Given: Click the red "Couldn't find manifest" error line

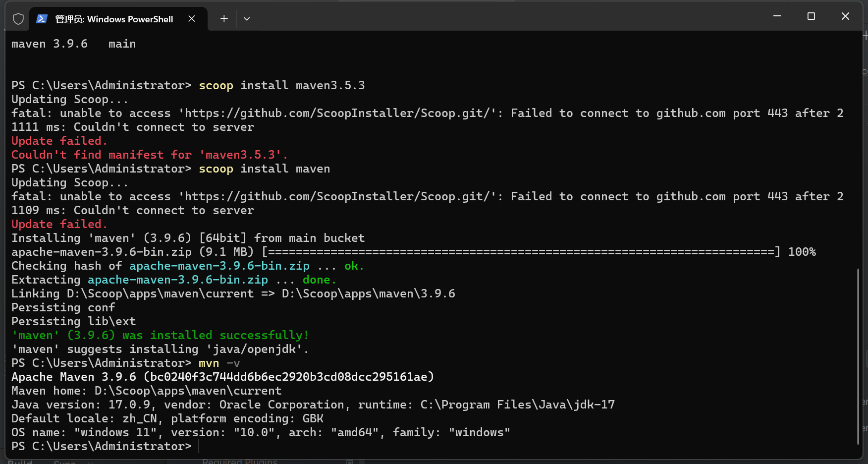Looking at the screenshot, I should (x=149, y=155).
